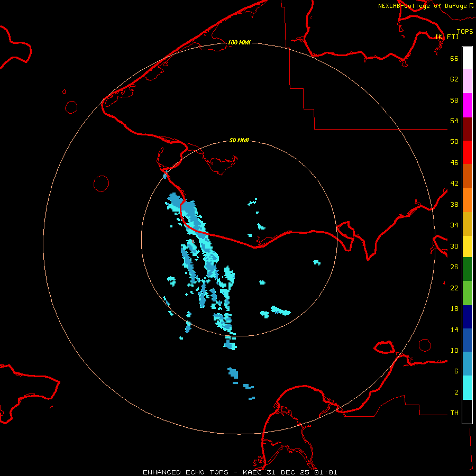Select the dark green legend swatch

467,269
